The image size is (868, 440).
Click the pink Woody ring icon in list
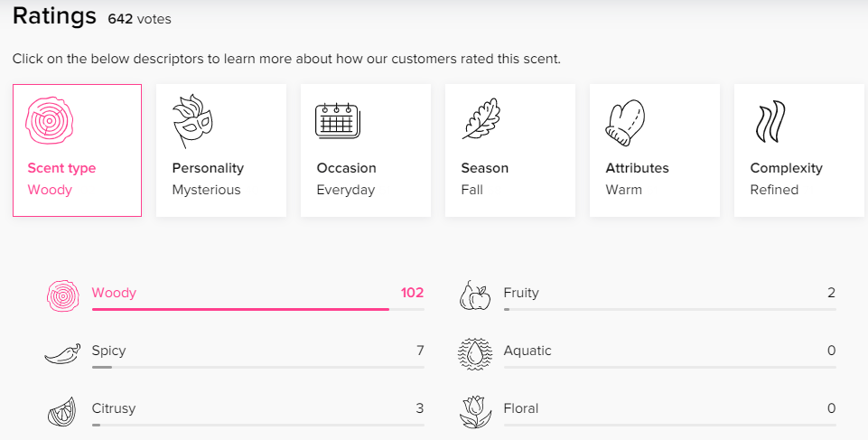63,295
